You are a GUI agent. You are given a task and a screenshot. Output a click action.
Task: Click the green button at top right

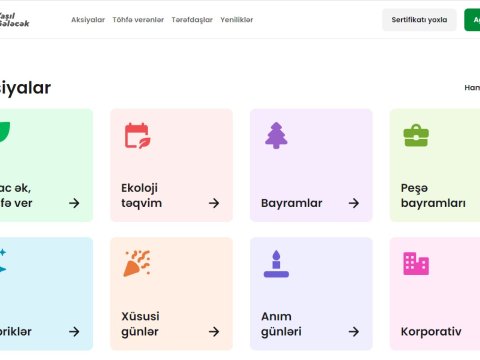click(x=472, y=20)
